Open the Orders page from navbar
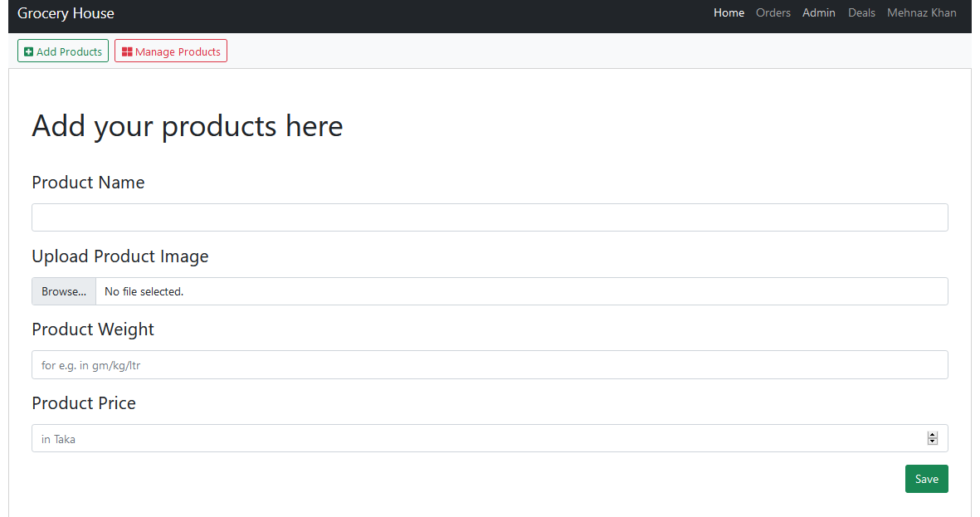Image resolution: width=980 pixels, height=517 pixels. point(773,12)
